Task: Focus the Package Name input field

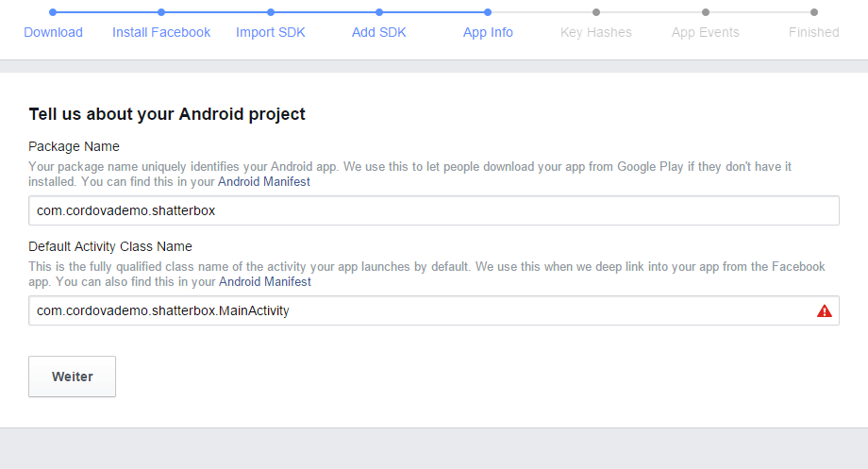Action: pos(433,210)
